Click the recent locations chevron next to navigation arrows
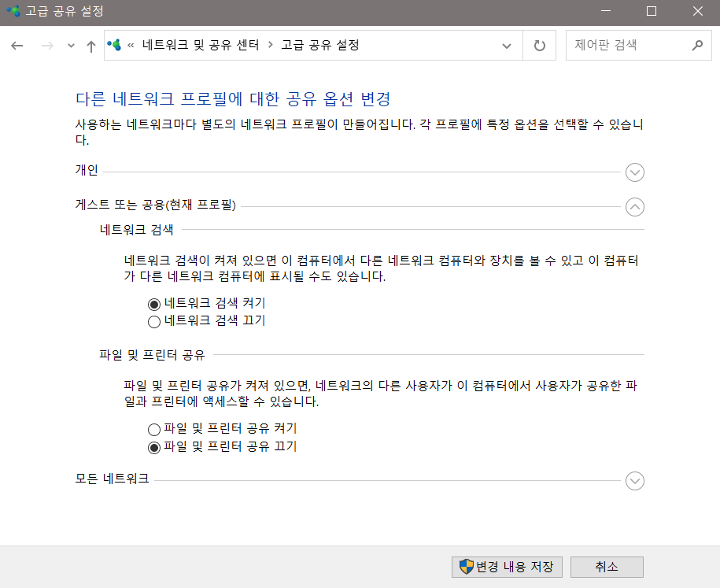Image resolution: width=720 pixels, height=588 pixels. pyautogui.click(x=71, y=46)
